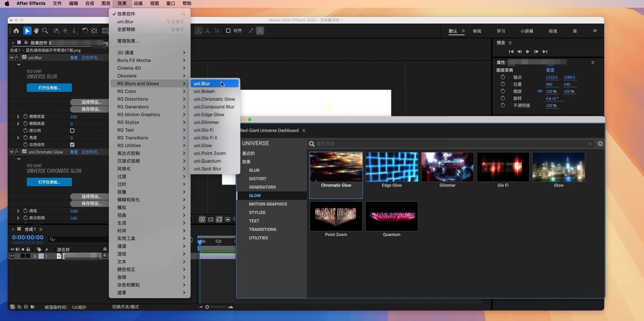Viewport: 644px width, 321px height.
Task: Select the Pan Behind anchor tool
Action: (94, 31)
